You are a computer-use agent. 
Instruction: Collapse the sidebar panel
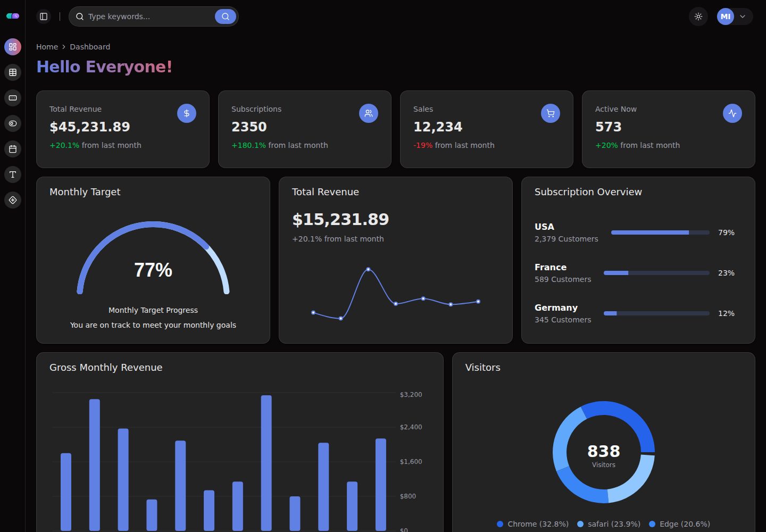click(x=44, y=16)
